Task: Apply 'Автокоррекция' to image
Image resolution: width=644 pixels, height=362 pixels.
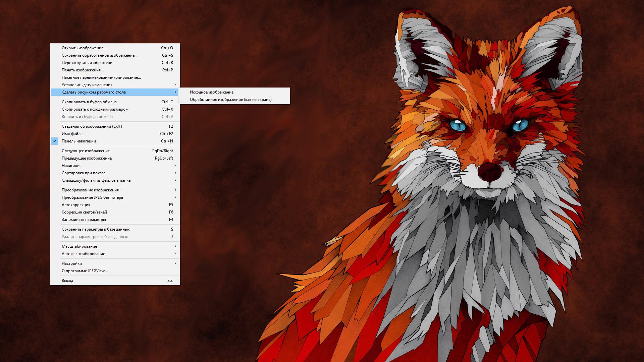Action: 115,205
